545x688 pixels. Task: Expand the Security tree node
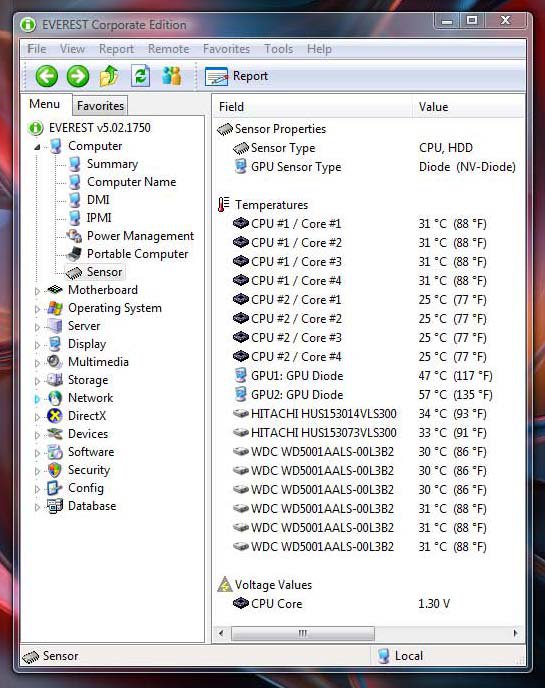pos(37,470)
